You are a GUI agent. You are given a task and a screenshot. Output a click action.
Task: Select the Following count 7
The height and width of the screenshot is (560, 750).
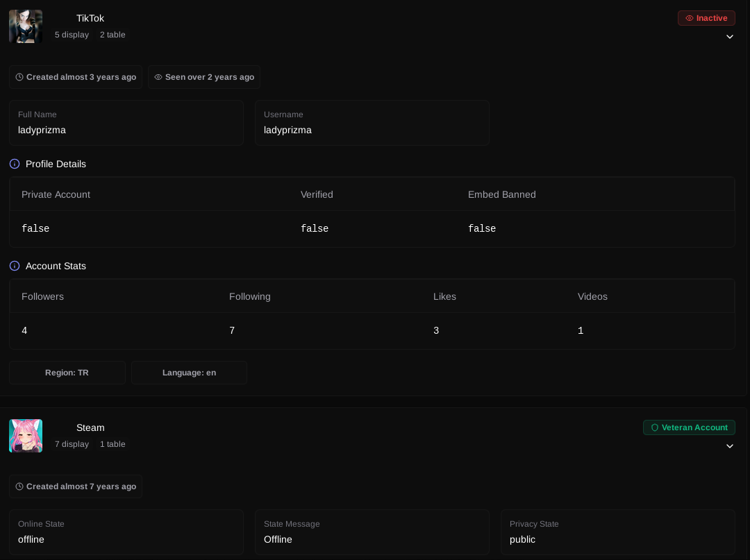[232, 330]
